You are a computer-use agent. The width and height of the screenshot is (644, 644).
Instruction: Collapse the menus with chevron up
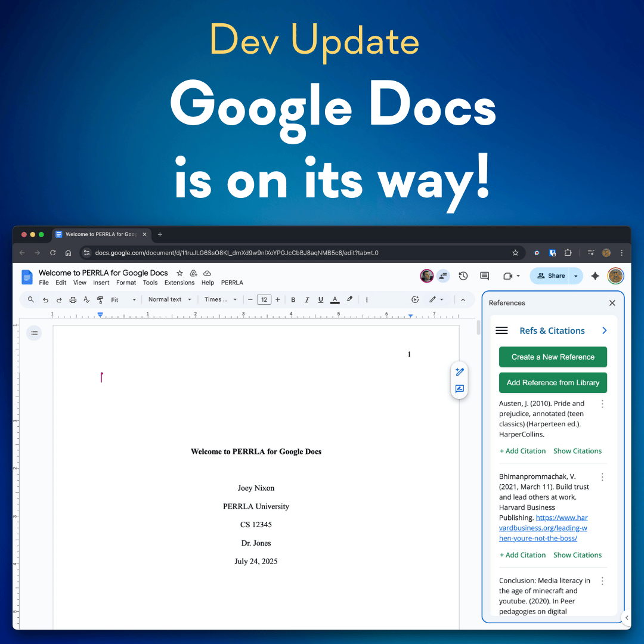(x=463, y=300)
